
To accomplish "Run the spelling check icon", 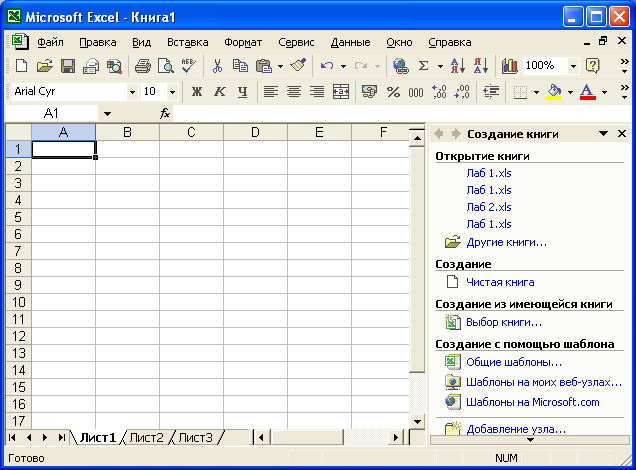I will pyautogui.click(x=189, y=65).
